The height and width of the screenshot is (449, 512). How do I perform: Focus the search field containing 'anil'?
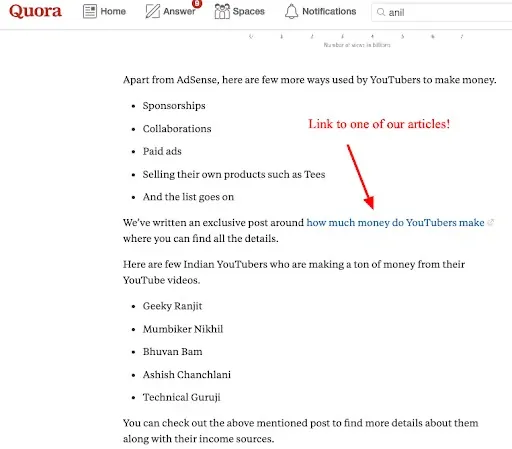point(442,12)
